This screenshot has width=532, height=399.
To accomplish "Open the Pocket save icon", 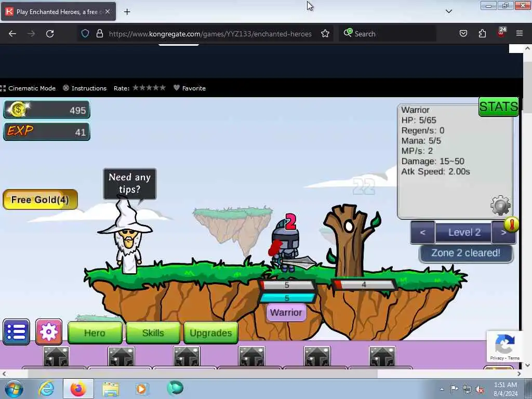I will (x=463, y=34).
